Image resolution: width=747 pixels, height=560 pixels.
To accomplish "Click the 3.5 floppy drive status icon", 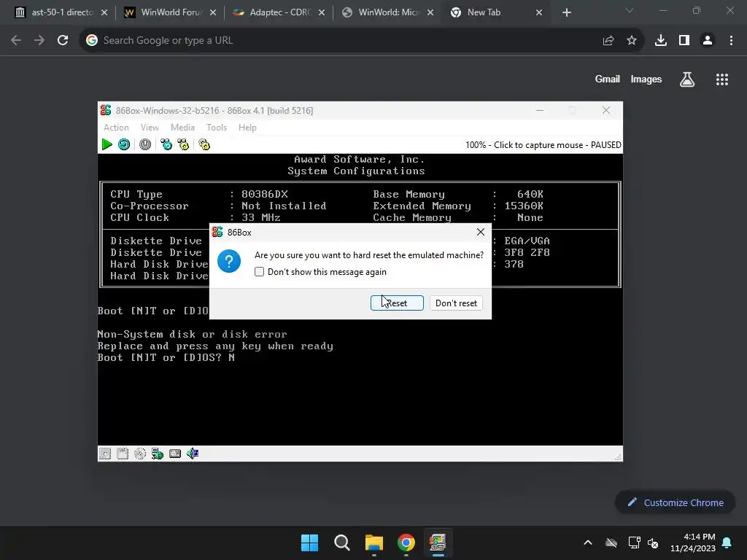I will (x=123, y=454).
